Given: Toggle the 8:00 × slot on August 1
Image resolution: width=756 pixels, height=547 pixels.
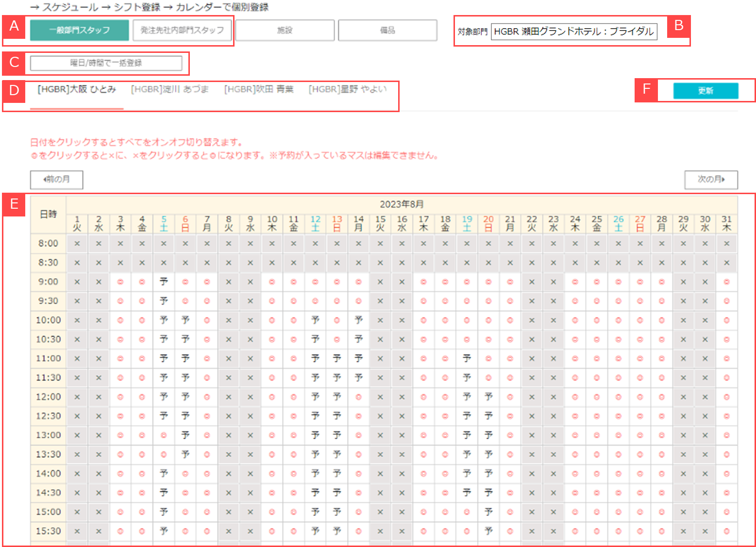Looking at the screenshot, I should pyautogui.click(x=77, y=244).
